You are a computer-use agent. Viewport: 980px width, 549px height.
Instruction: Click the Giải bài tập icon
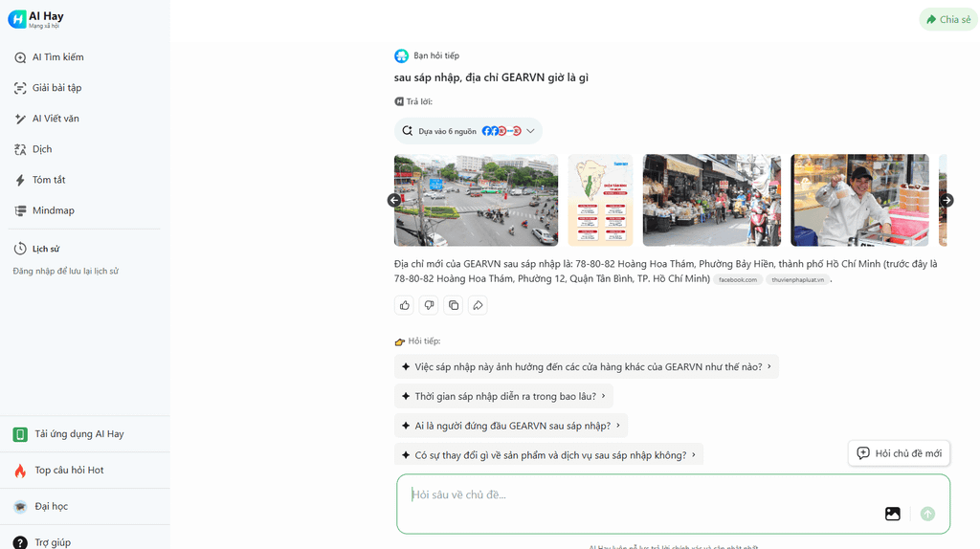coord(20,88)
